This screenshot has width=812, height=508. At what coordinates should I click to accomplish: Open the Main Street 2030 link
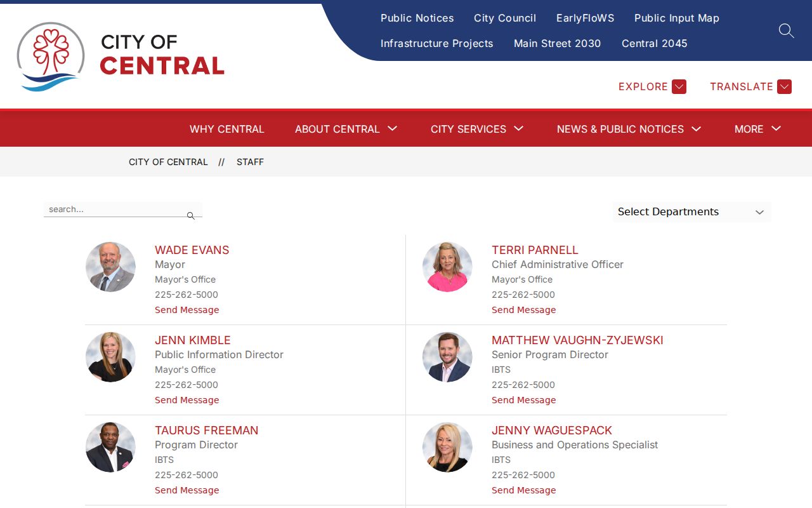click(x=557, y=44)
